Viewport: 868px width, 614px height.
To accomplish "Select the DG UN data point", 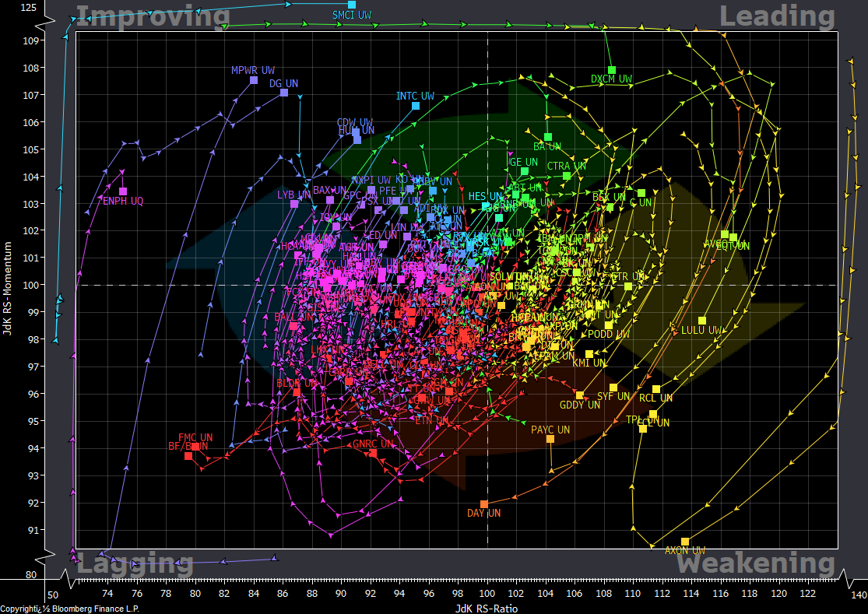I will 284,93.
